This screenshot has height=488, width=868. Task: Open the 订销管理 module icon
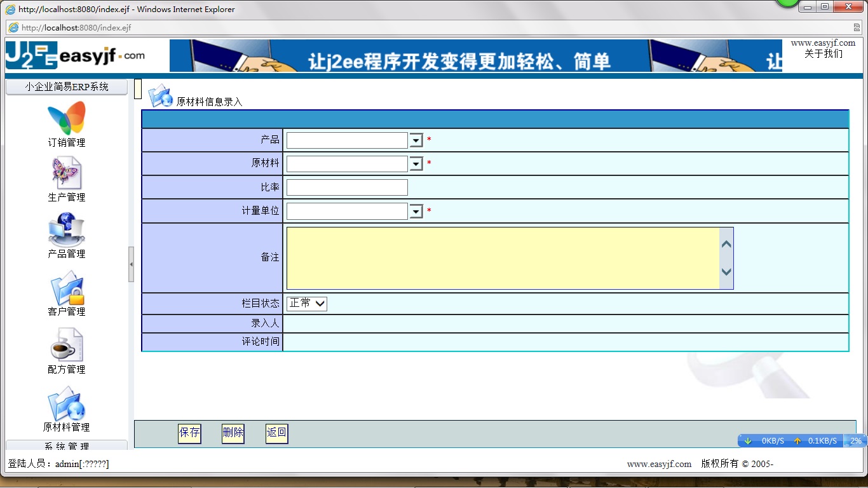[67, 118]
